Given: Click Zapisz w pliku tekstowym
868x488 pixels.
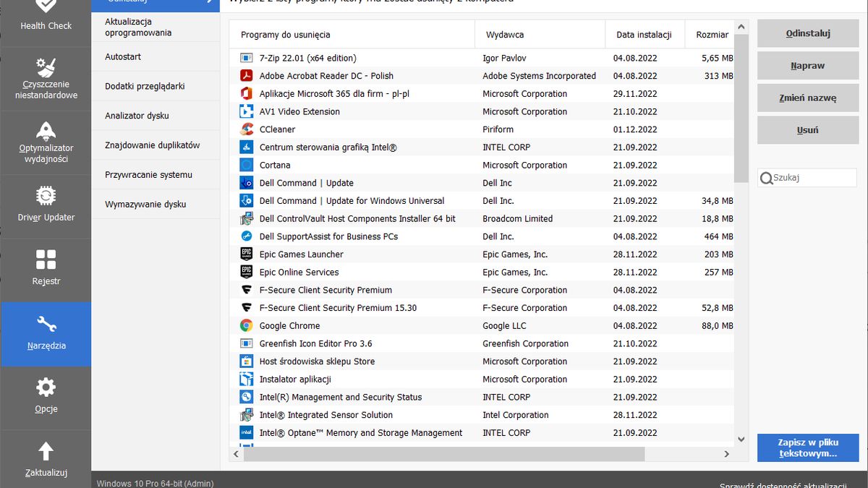Looking at the screenshot, I should coord(807,448).
